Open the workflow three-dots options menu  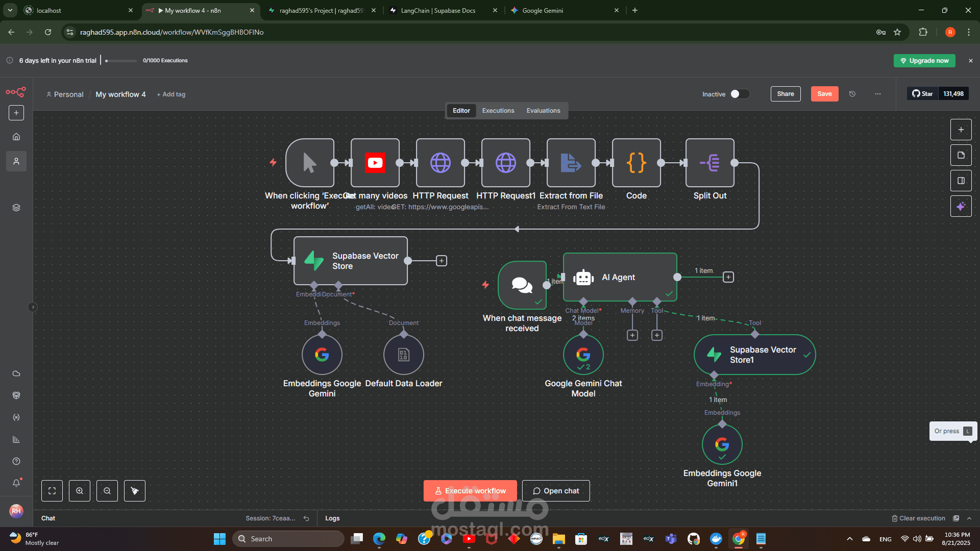[878, 94]
